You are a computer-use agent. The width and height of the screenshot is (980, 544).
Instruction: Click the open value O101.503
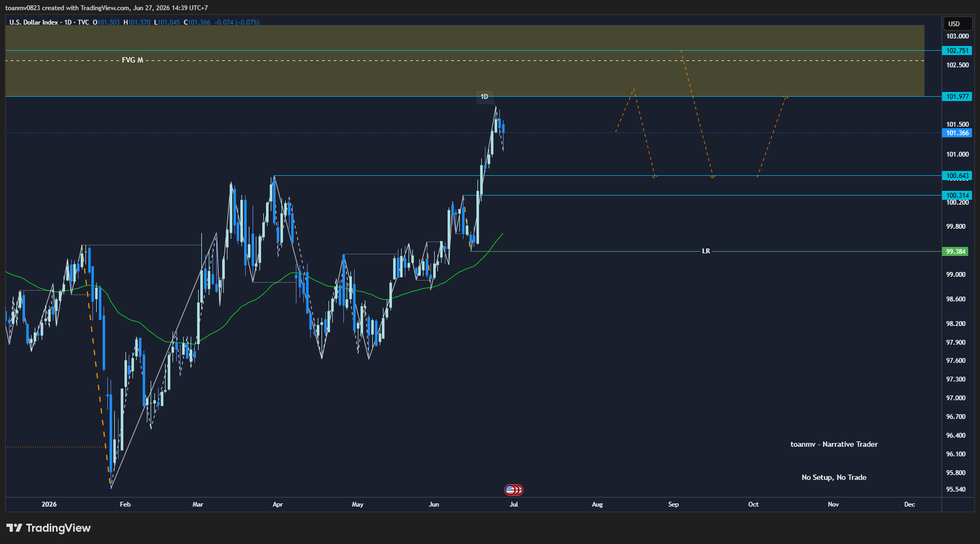(106, 22)
